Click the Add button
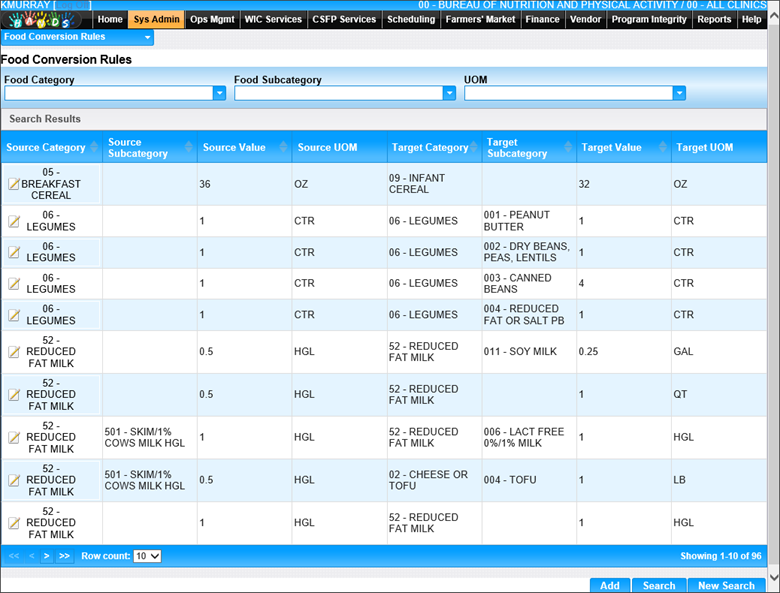The width and height of the screenshot is (780, 593). click(x=610, y=586)
